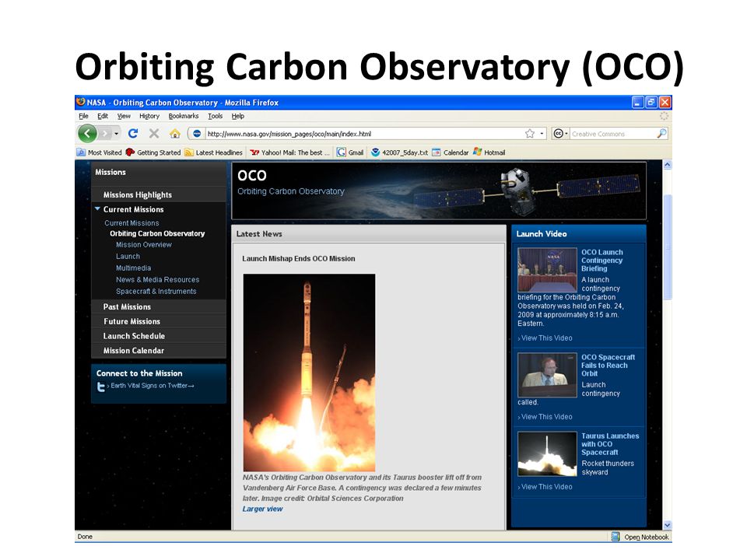Open the Mission Overview link
747x560 pixels.
tap(143, 245)
